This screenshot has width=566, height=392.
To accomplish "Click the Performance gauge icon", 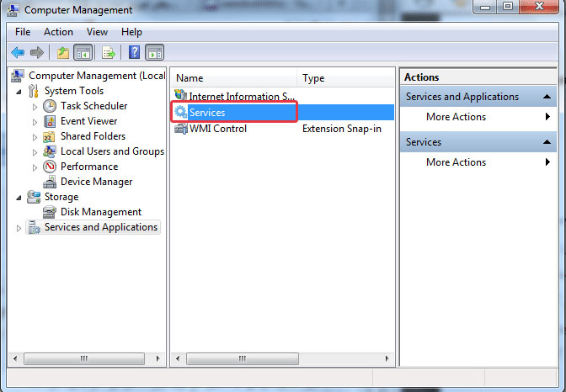I will click(x=50, y=167).
